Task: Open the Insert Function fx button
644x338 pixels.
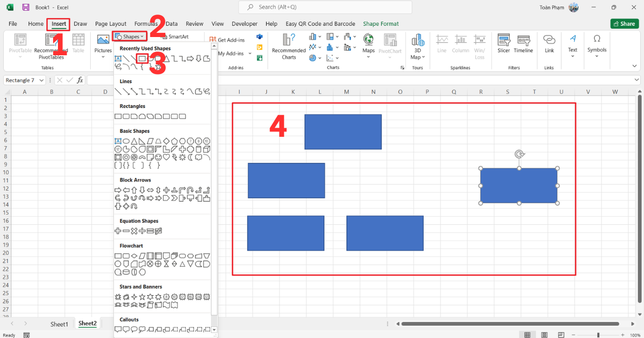Action: click(80, 80)
